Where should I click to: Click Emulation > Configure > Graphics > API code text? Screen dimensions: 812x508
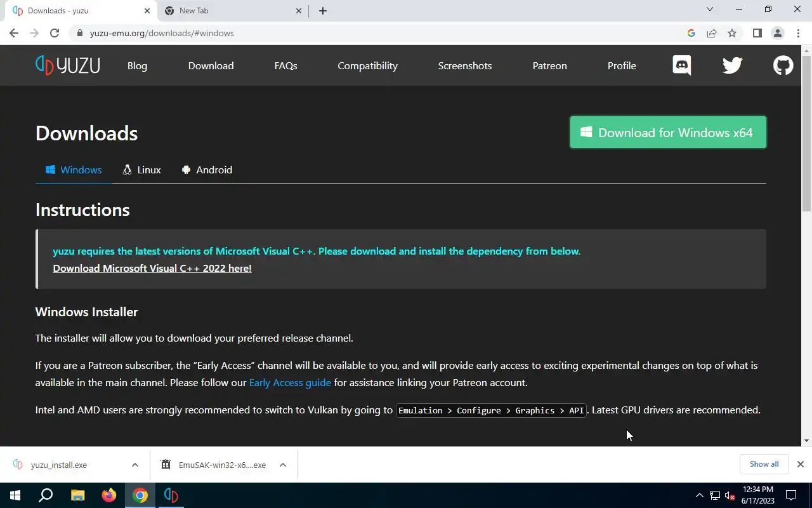click(491, 410)
